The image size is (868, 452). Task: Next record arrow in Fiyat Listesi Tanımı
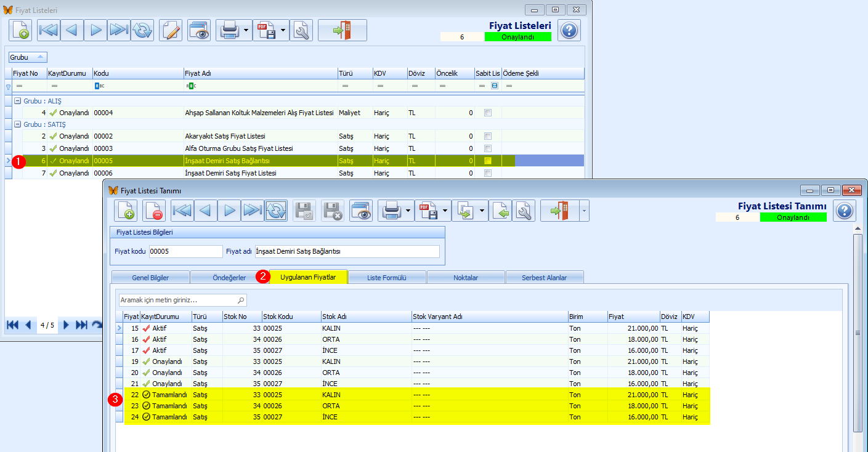pos(229,211)
